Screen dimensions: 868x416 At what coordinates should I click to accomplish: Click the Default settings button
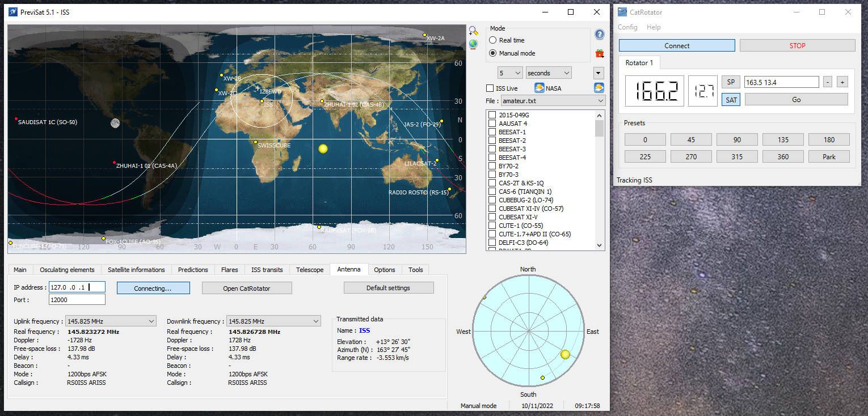coord(389,288)
